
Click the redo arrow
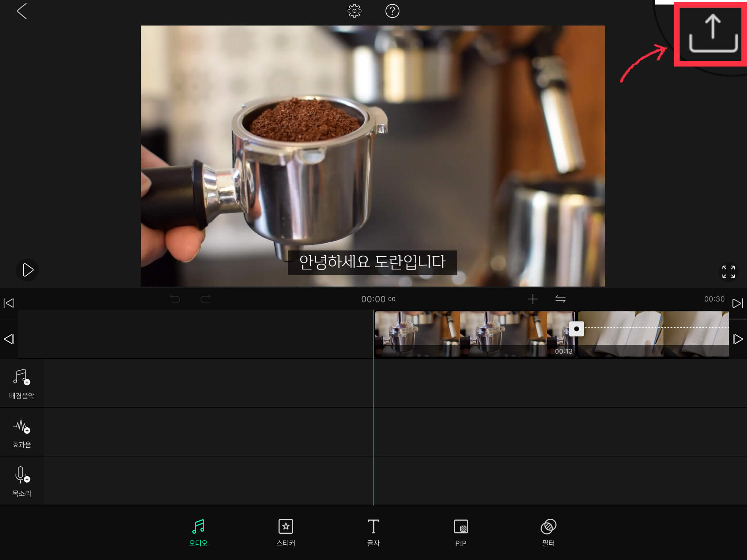click(206, 299)
